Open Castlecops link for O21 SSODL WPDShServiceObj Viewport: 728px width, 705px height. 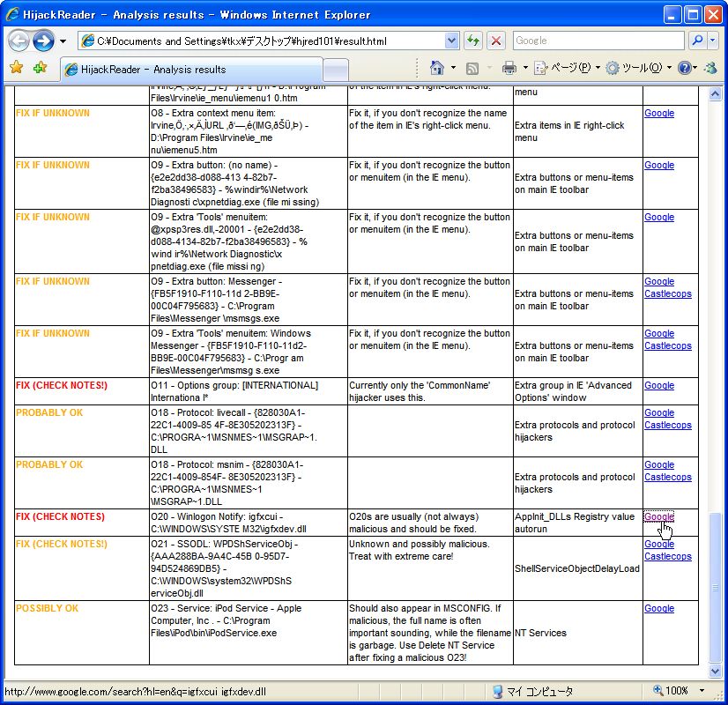pos(668,556)
